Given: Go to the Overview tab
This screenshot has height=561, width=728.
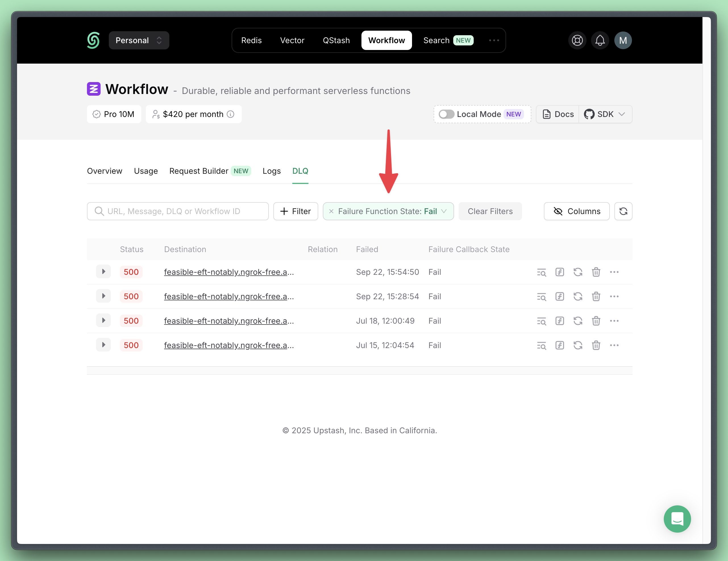Looking at the screenshot, I should point(105,171).
